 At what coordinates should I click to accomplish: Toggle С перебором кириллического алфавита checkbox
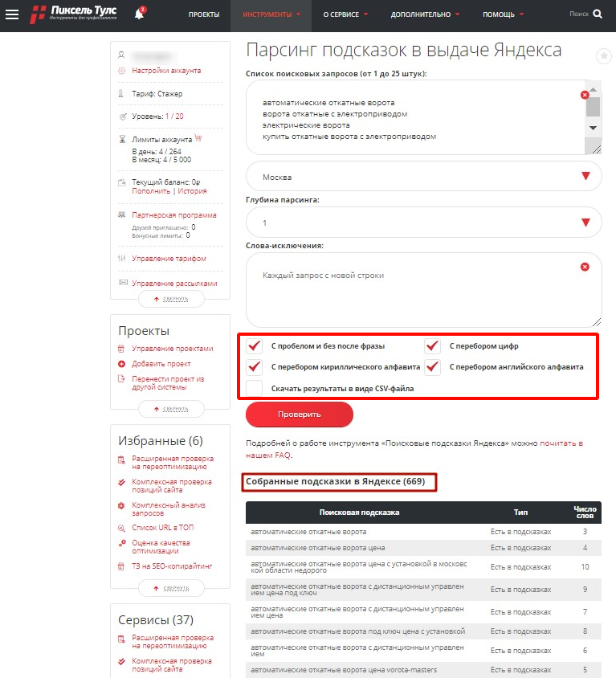click(x=254, y=367)
